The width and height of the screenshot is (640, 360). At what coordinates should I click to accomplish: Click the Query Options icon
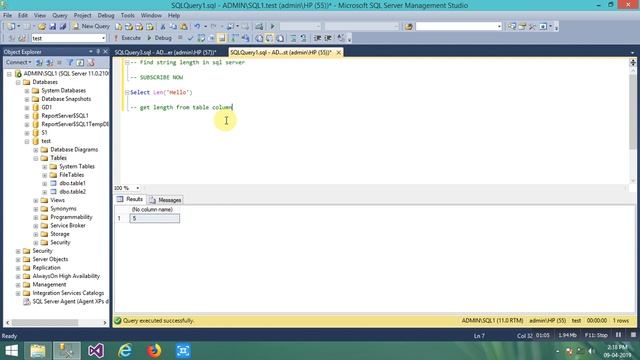(211, 38)
